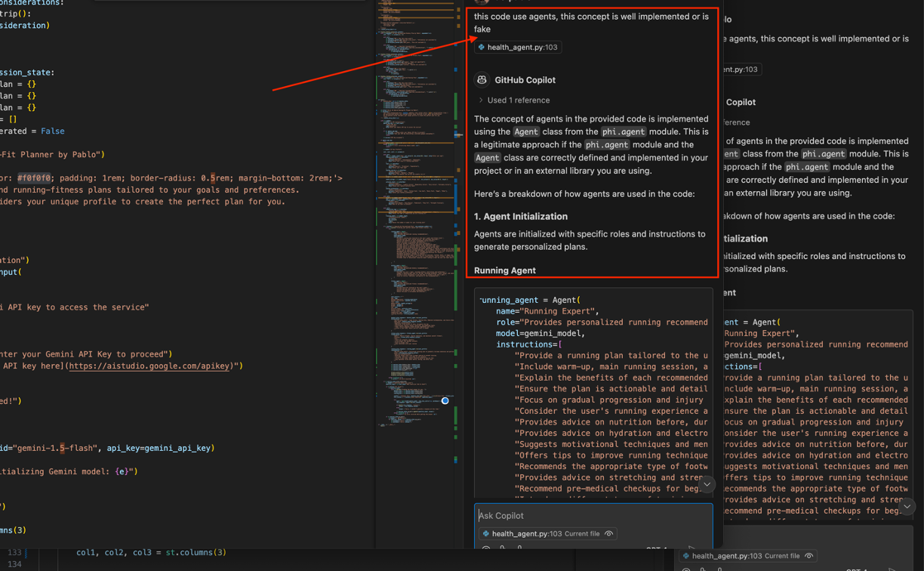Click the '1. Agent Initialization' heading
Image resolution: width=924 pixels, height=571 pixels.
tap(521, 217)
